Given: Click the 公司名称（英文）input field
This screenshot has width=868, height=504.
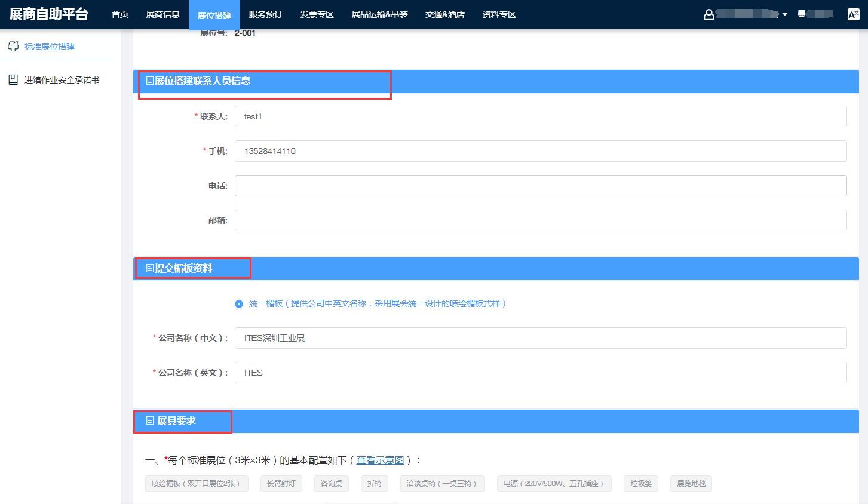Looking at the screenshot, I should [540, 373].
